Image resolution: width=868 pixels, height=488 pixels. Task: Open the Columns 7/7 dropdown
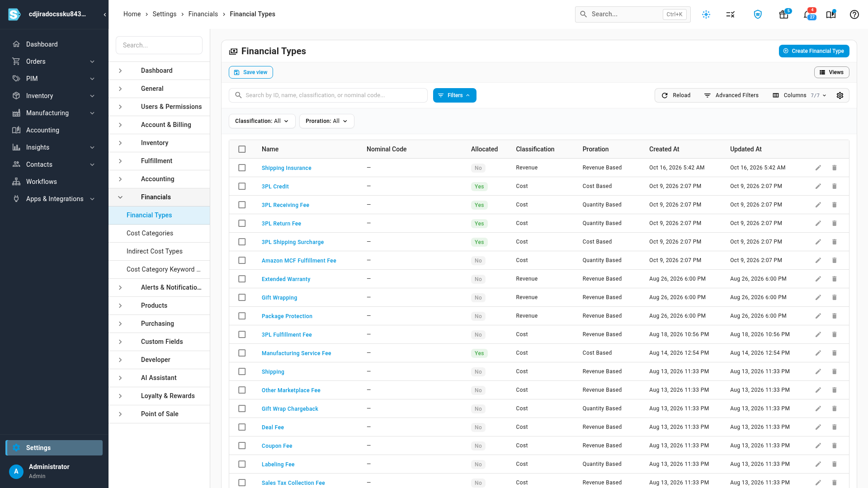pyautogui.click(x=800, y=95)
